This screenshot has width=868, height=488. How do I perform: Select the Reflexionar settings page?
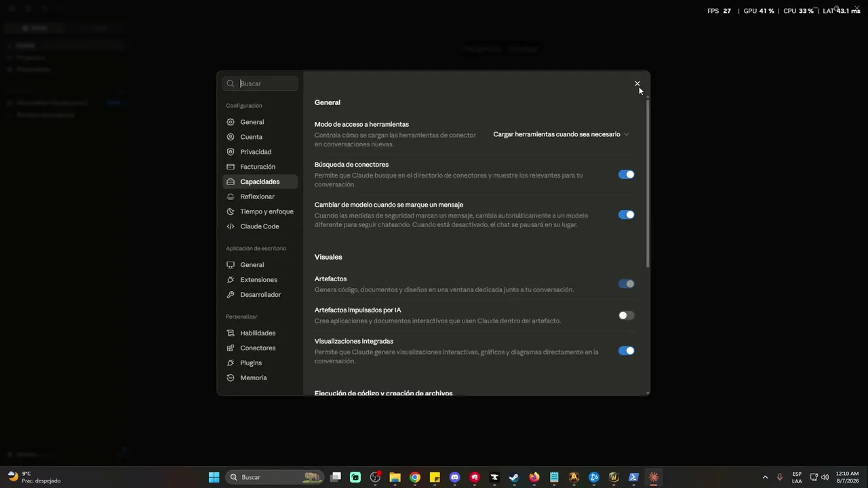(260, 197)
